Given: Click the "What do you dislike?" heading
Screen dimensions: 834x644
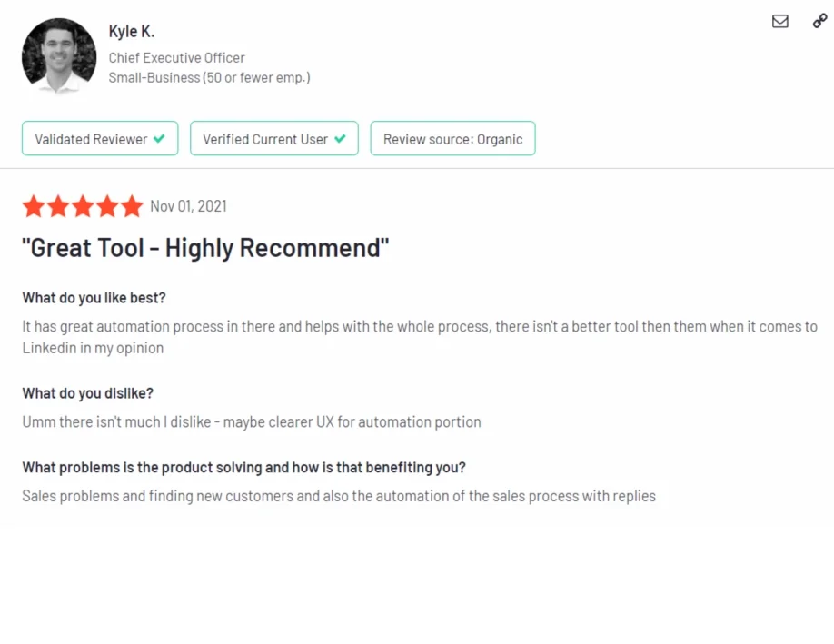Looking at the screenshot, I should point(87,393).
